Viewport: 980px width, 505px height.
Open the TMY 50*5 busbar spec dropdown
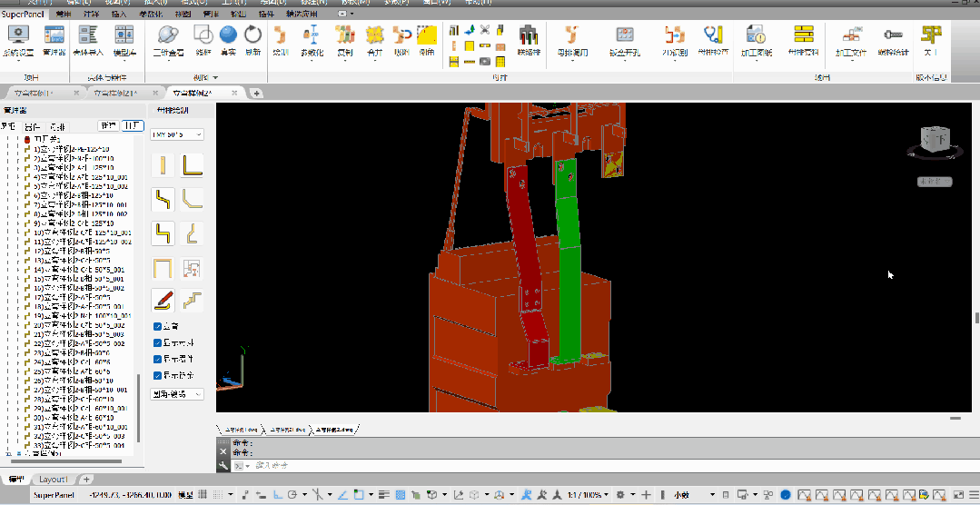[x=177, y=134]
